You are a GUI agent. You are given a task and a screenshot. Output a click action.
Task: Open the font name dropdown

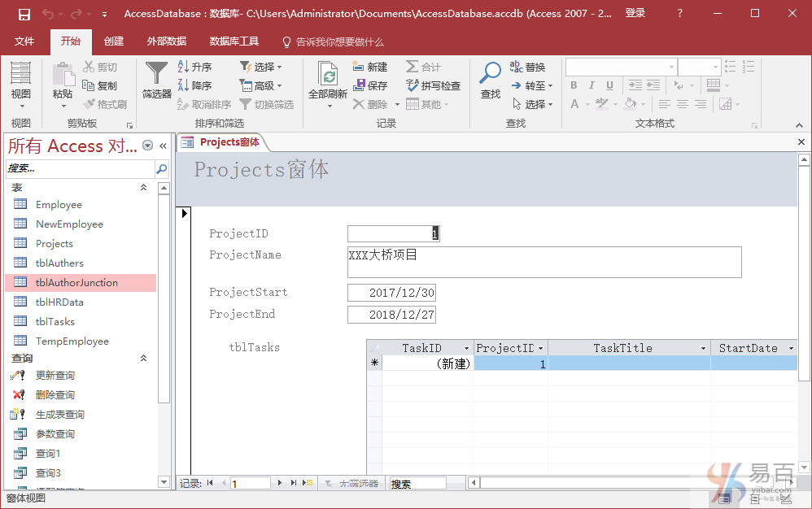tap(671, 67)
